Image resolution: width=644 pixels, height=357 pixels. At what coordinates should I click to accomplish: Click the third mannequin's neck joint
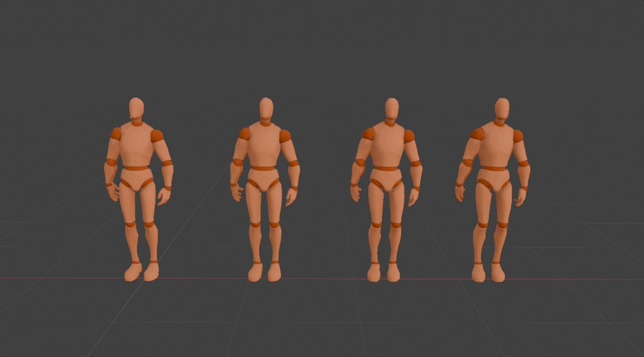(390, 123)
